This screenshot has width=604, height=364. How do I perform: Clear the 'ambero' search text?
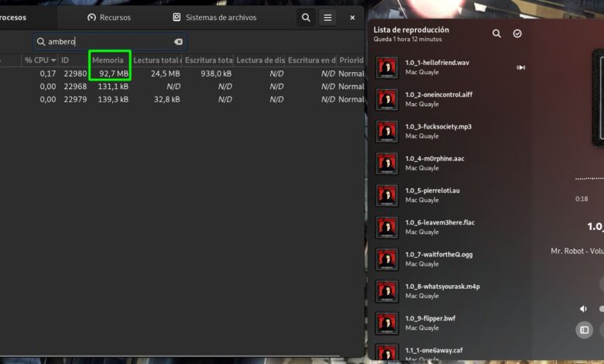pyautogui.click(x=178, y=42)
